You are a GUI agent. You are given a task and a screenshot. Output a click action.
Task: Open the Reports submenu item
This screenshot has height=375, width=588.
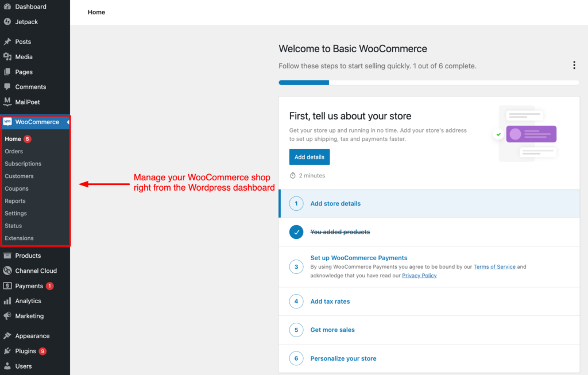click(15, 200)
